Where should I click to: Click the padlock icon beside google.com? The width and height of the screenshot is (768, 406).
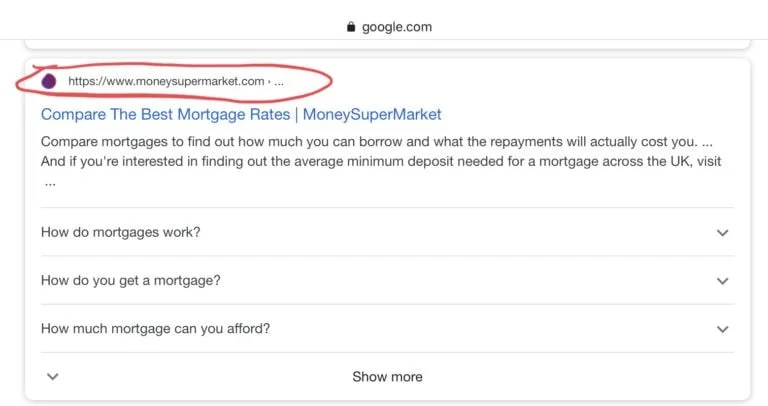pos(350,27)
